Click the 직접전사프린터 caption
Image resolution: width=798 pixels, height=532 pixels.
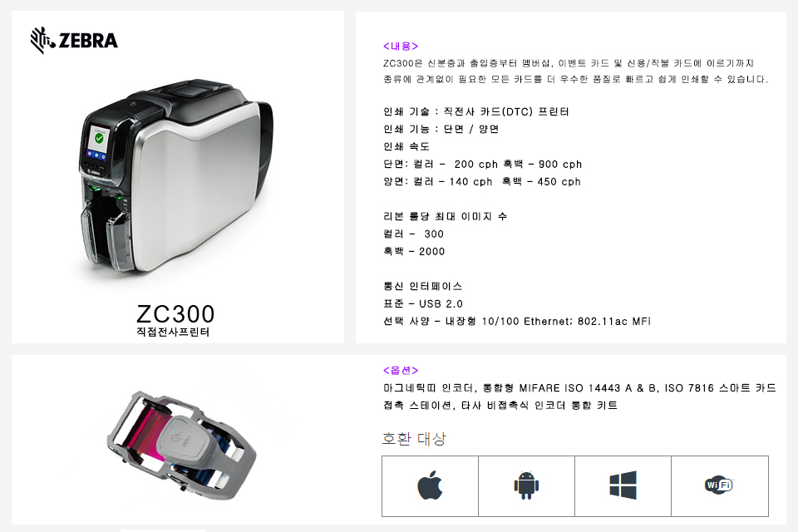(173, 332)
